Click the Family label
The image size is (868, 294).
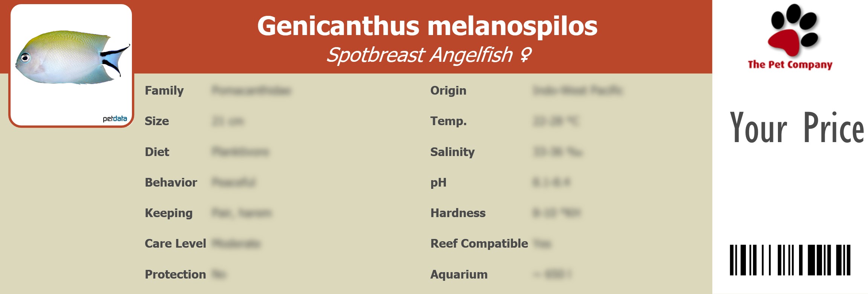(x=164, y=91)
